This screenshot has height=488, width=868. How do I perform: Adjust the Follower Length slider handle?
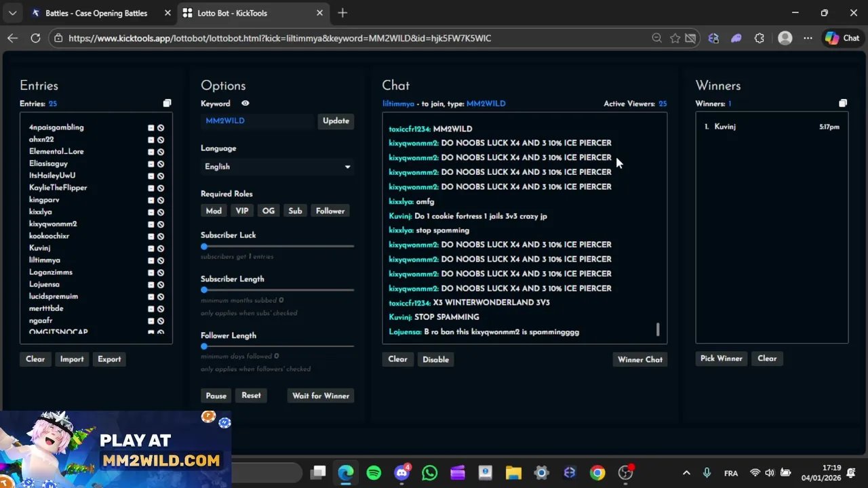pos(204,346)
